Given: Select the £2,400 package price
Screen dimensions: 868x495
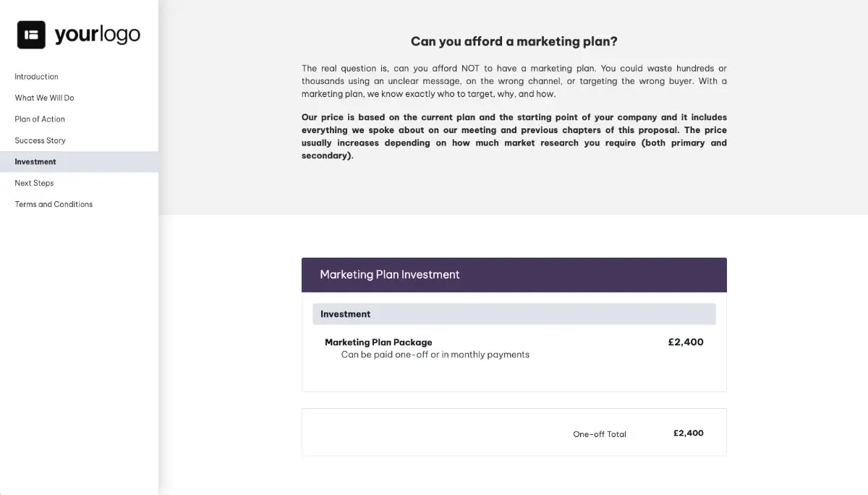Looking at the screenshot, I should [x=686, y=342].
